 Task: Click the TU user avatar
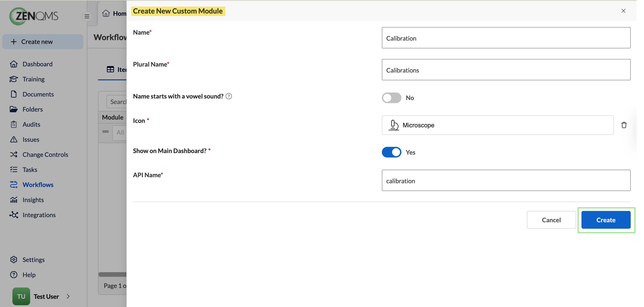pyautogui.click(x=21, y=296)
